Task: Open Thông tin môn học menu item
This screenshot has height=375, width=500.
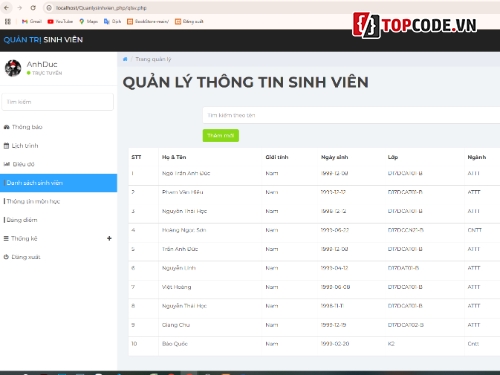Action: coord(33,201)
